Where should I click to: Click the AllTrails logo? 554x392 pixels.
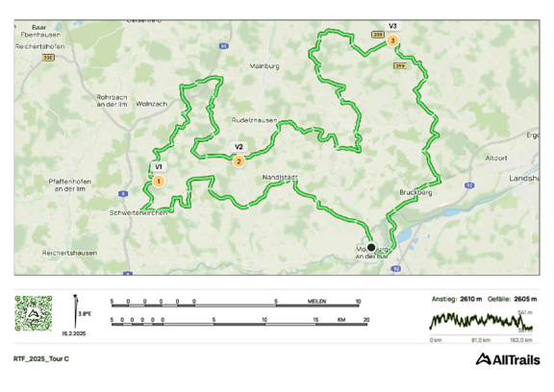point(508,359)
